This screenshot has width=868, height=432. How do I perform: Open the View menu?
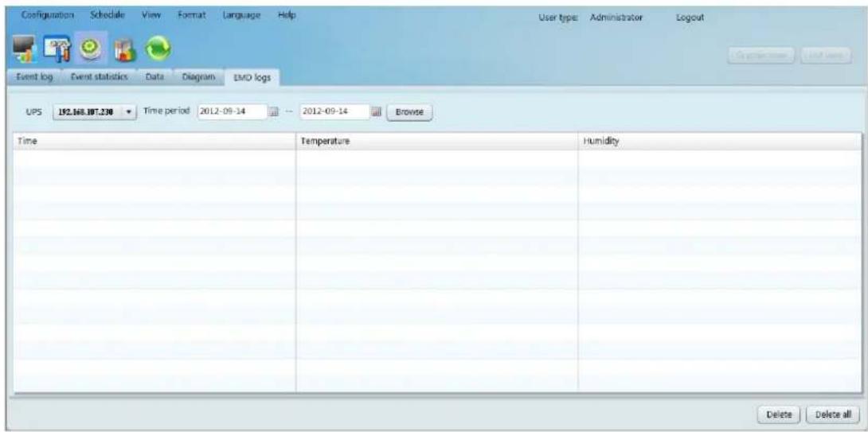pos(150,17)
